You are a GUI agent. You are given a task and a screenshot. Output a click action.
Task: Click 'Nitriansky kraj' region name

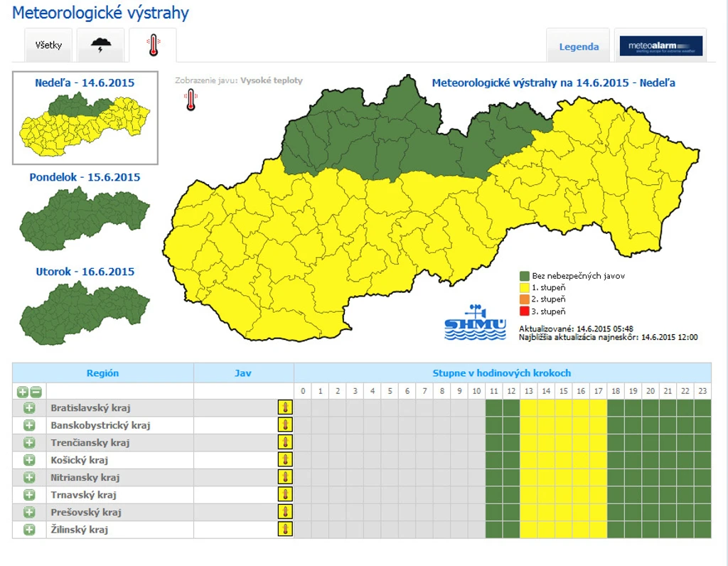[85, 477]
